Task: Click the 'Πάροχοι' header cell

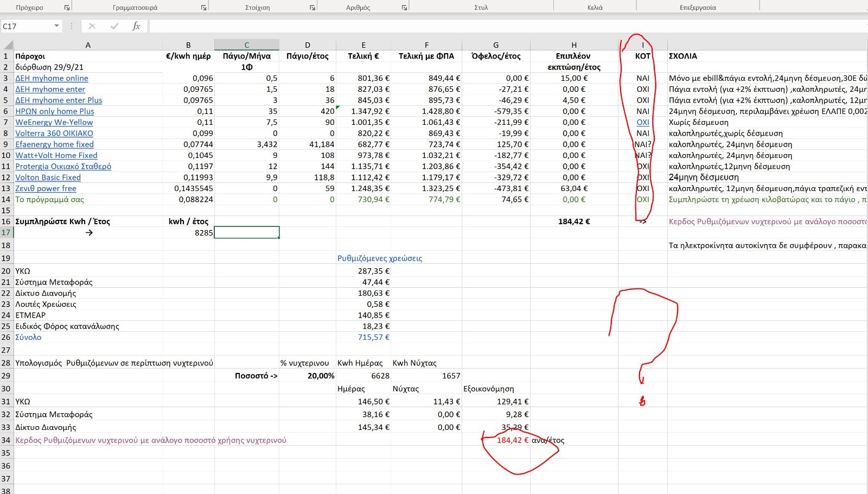Action: pyautogui.click(x=88, y=56)
